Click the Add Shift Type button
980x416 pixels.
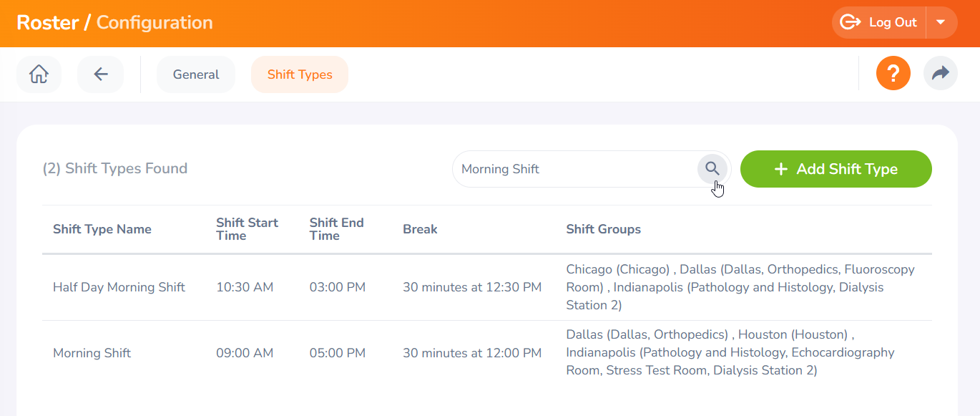(836, 169)
